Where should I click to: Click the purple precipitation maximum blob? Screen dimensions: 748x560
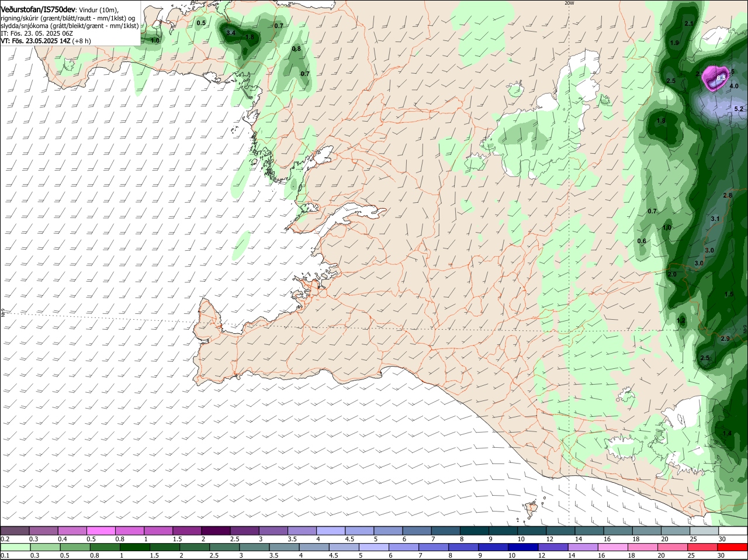[716, 78]
